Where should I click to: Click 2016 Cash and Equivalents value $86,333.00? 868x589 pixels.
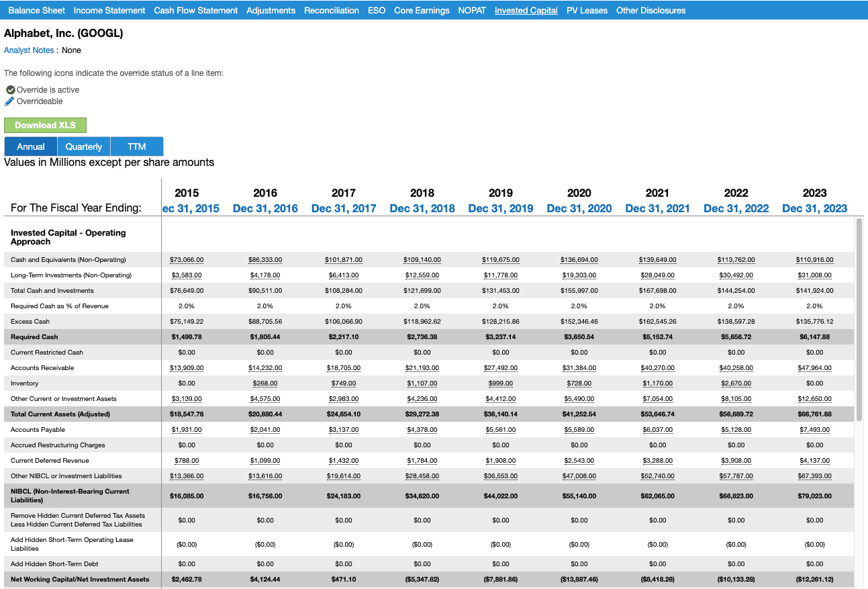point(265,260)
